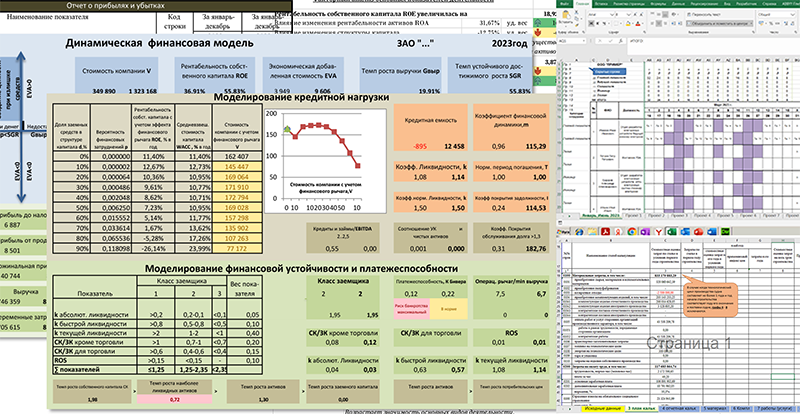The image size is (800, 414).
Task: Click the Wrap Text button (Переносить текст)
Action: tap(704, 14)
